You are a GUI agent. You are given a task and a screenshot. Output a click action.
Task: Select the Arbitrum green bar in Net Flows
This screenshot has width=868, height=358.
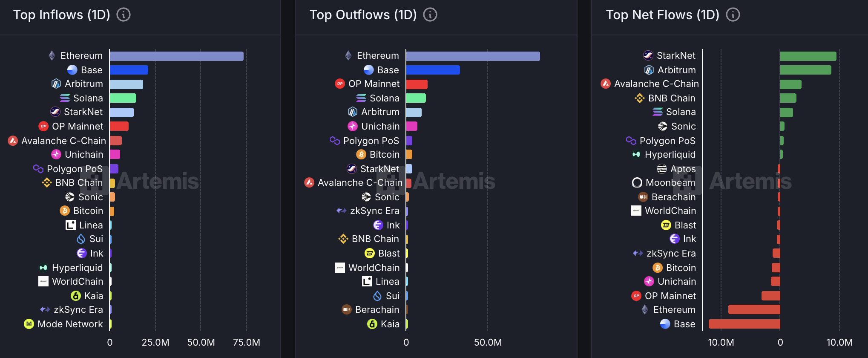[806, 70]
